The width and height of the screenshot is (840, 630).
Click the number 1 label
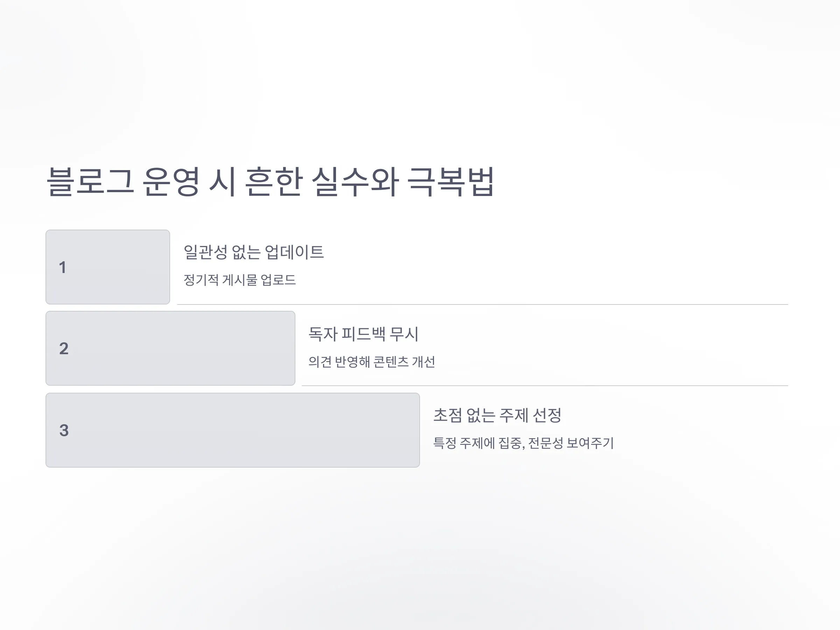coord(63,267)
